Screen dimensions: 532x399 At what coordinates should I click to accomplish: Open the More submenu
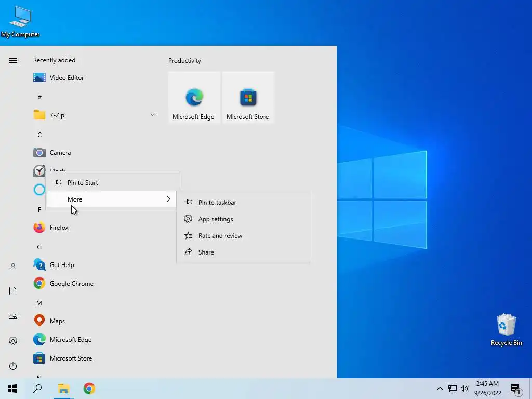112,199
